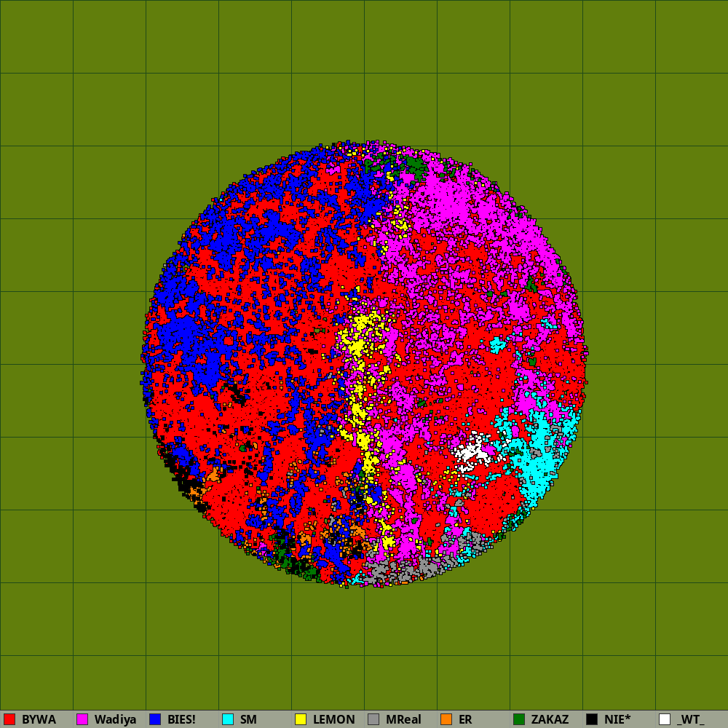Select the _WT_ legend label

(690, 719)
